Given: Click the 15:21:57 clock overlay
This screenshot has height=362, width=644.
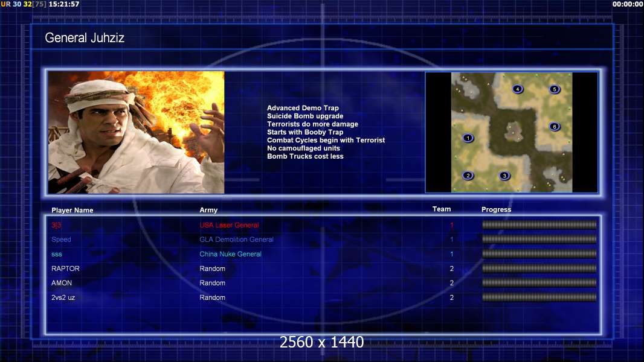Looking at the screenshot, I should point(64,4).
